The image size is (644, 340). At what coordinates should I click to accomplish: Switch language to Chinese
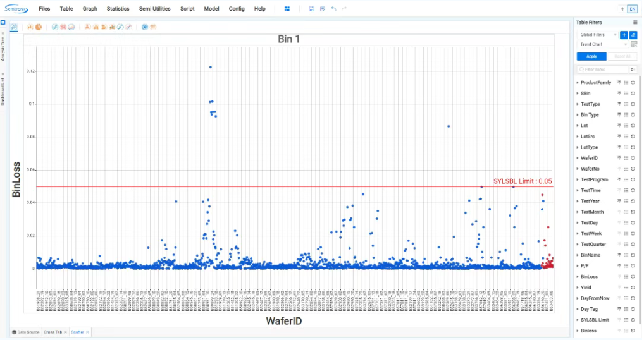[x=622, y=9]
